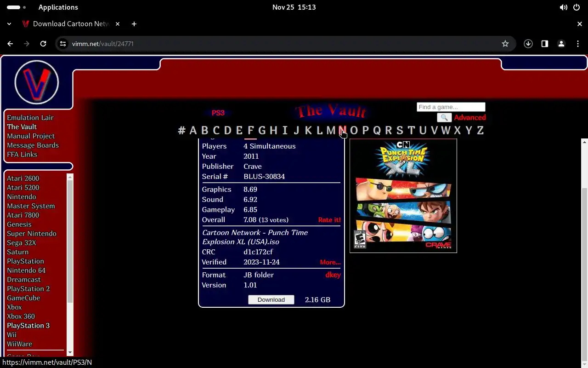This screenshot has height=368, width=588.
Task: Click the Rate it! link
Action: click(x=329, y=220)
